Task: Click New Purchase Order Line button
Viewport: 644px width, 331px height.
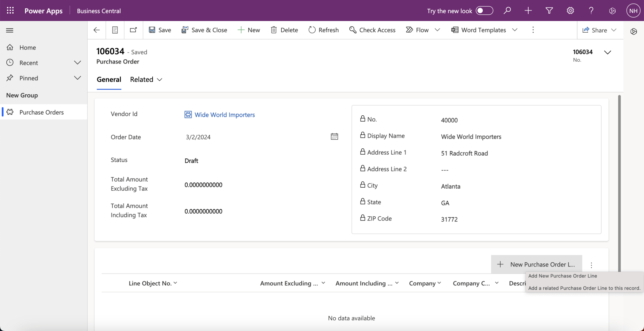Action: 537,264
